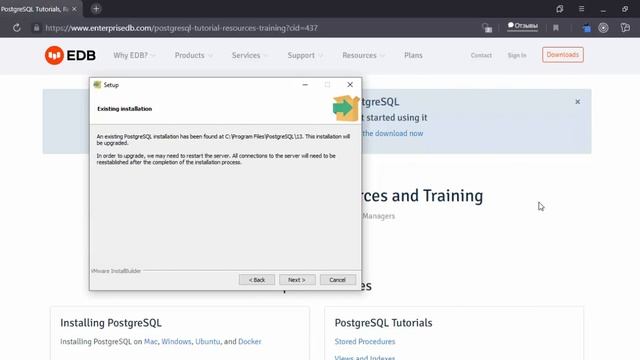Click the EDB logo
Viewport: 640px width, 360px height.
coord(70,55)
